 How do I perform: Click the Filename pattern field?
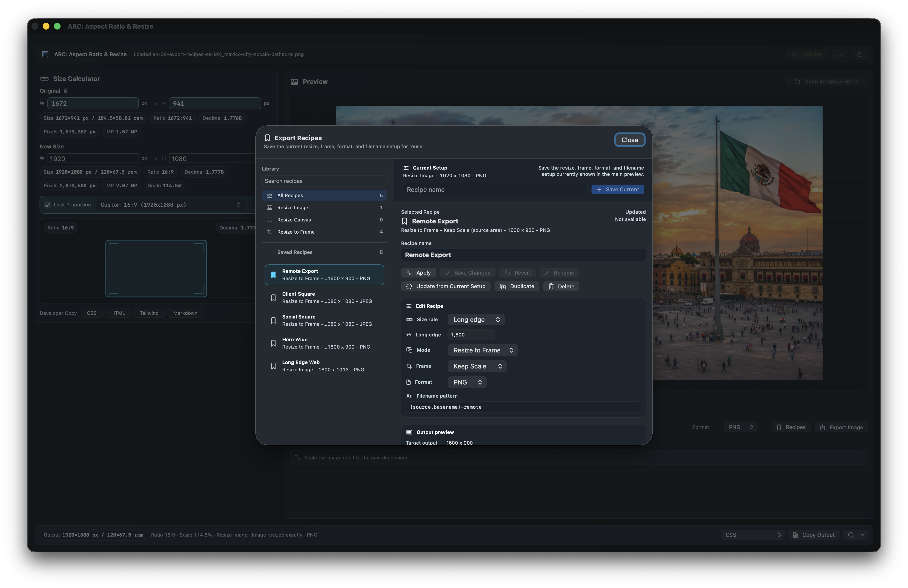[x=523, y=407]
